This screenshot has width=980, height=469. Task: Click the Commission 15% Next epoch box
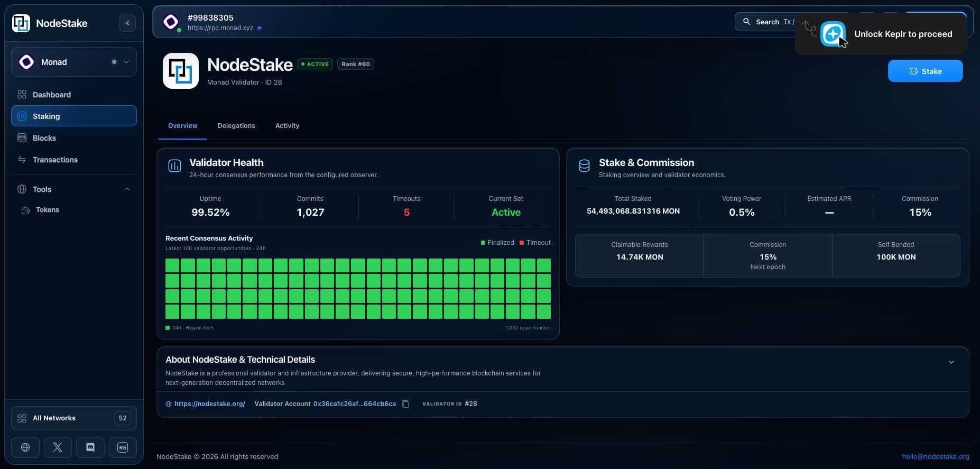[x=768, y=256]
